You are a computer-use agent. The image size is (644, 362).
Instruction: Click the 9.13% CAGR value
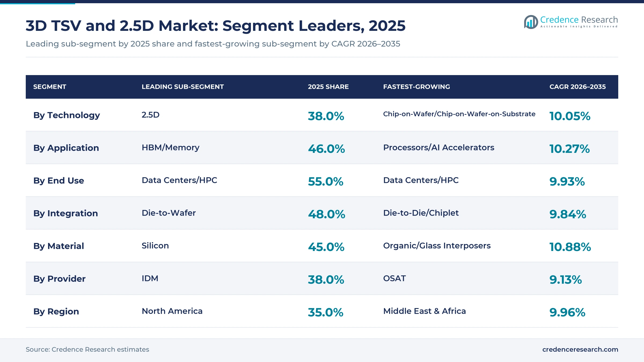pos(566,280)
